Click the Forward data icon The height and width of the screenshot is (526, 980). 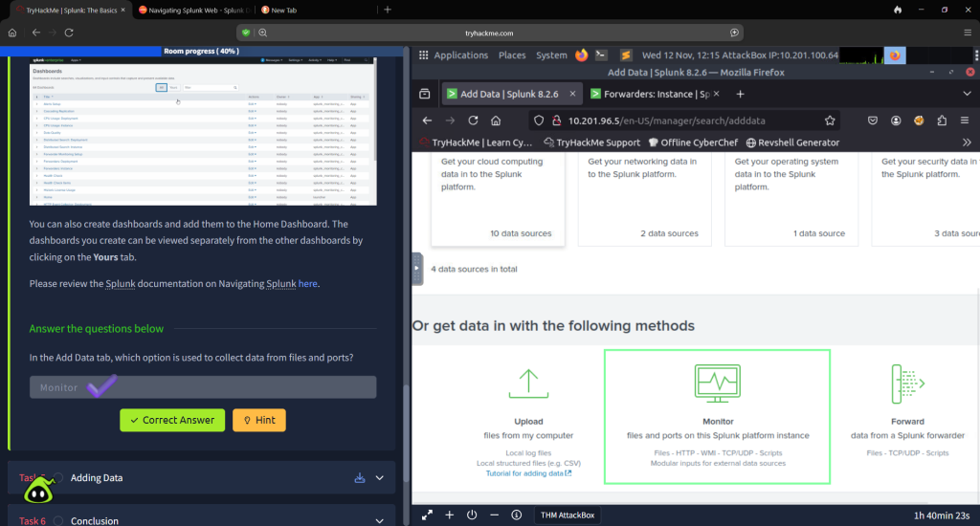906,384
